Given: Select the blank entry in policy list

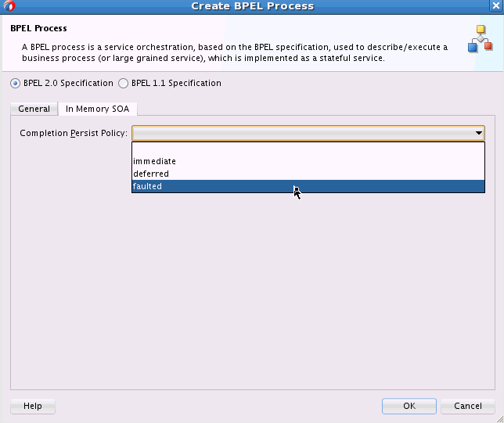Looking at the screenshot, I should coord(308,149).
